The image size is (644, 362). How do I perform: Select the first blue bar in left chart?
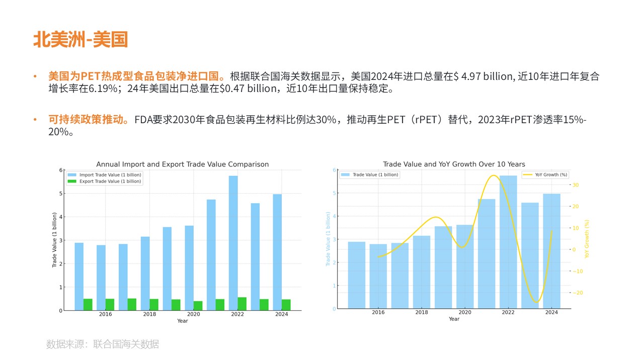coord(79,277)
